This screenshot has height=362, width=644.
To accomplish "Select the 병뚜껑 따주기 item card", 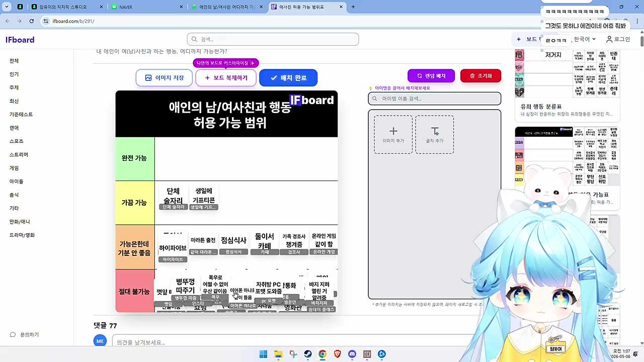I will (185, 288).
